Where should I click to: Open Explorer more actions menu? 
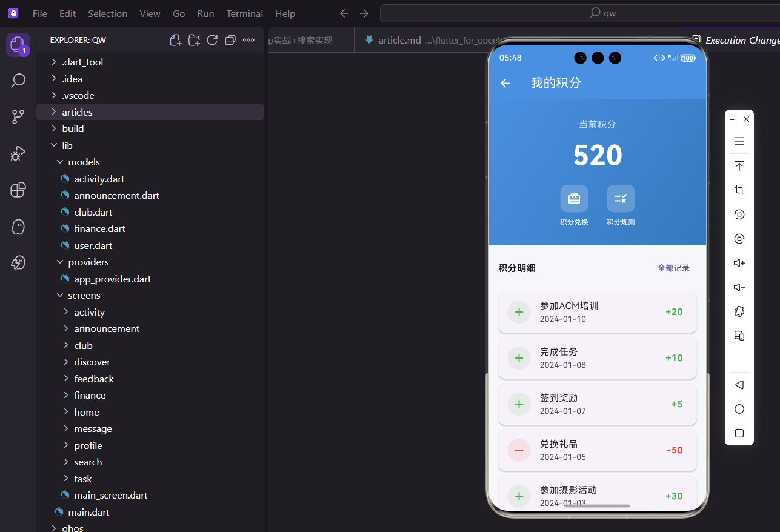(x=248, y=40)
